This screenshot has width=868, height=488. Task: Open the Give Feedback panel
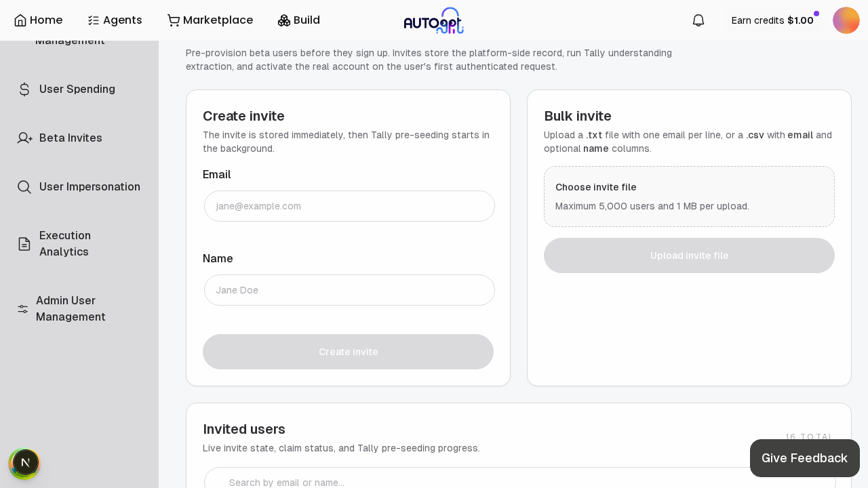[x=804, y=458]
